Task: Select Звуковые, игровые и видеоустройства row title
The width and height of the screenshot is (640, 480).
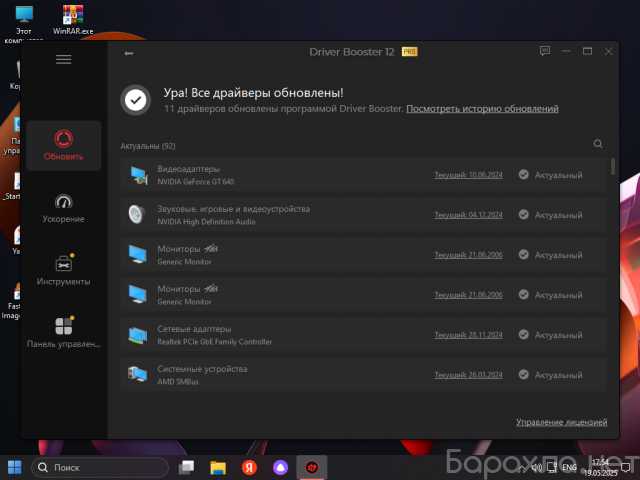Action: tap(233, 209)
